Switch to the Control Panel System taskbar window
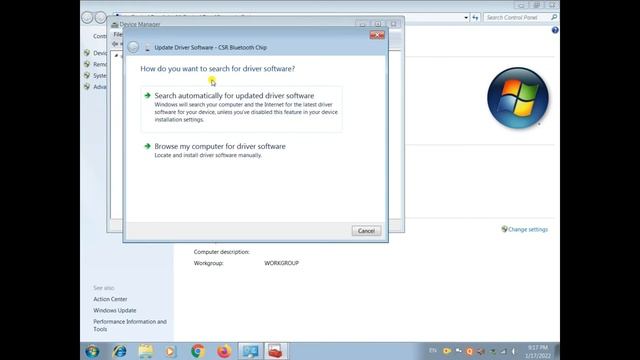 pos(250,351)
